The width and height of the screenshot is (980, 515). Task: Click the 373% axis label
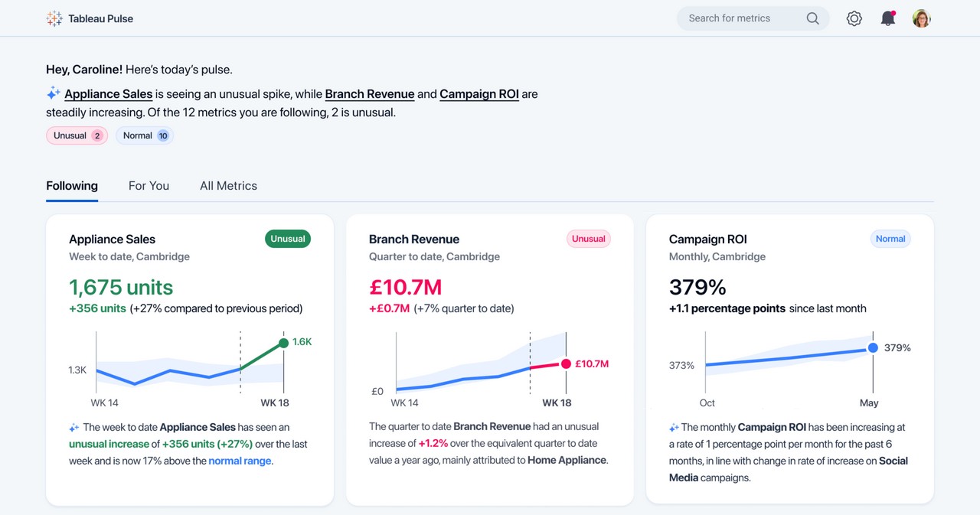pyautogui.click(x=681, y=366)
